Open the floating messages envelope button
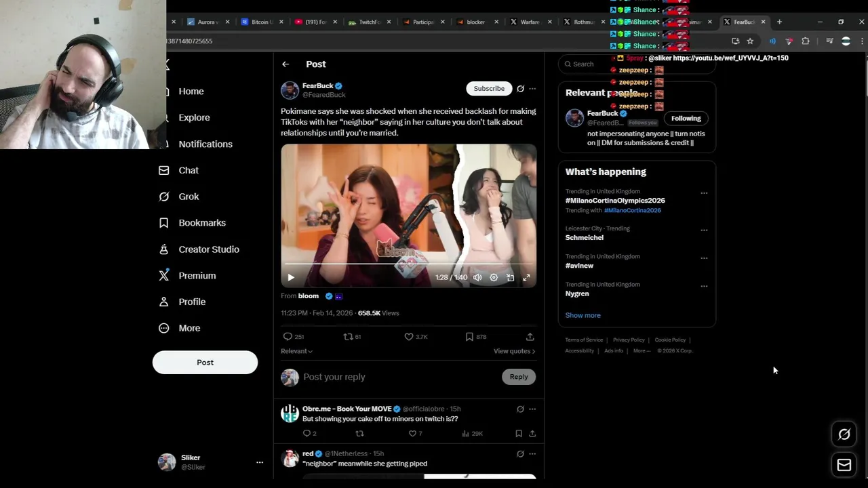Viewport: 868px width, 488px height. (x=844, y=466)
